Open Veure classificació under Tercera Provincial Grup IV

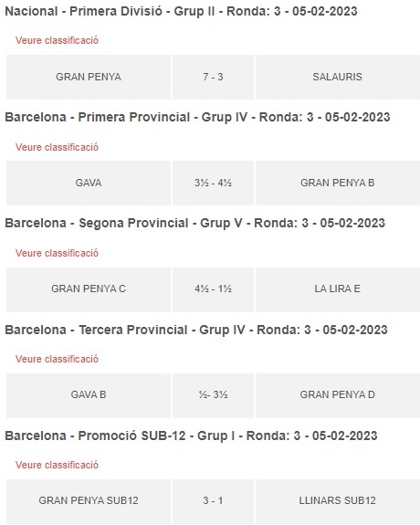click(57, 359)
